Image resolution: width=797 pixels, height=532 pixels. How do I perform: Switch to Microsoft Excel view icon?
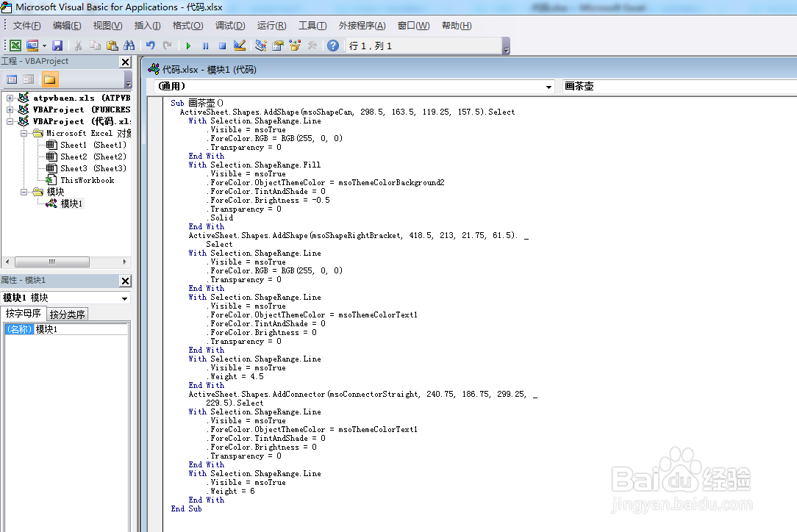(15, 46)
